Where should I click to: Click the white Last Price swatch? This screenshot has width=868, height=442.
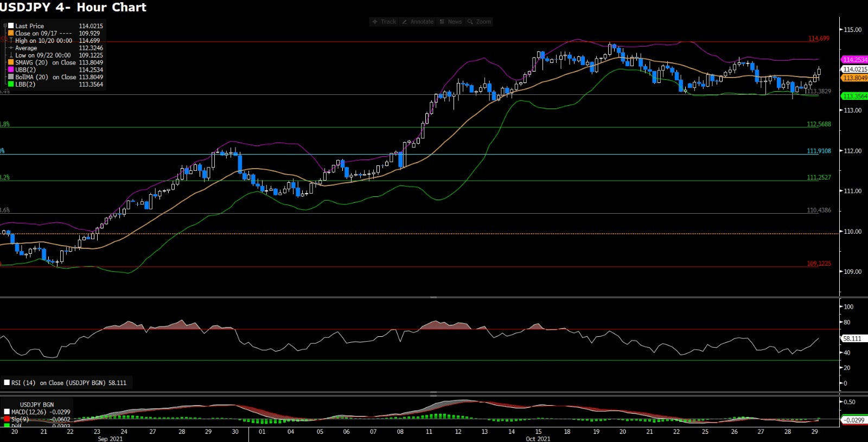pyautogui.click(x=11, y=25)
